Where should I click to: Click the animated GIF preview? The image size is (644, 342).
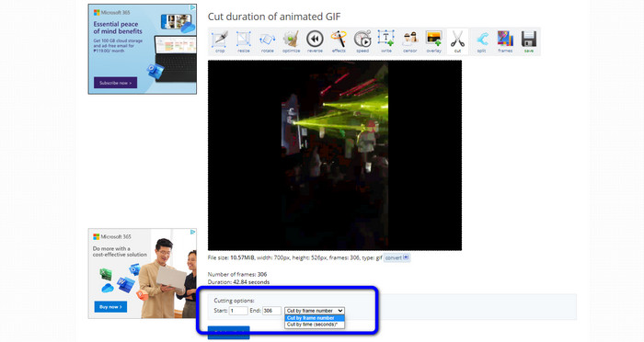pos(335,155)
